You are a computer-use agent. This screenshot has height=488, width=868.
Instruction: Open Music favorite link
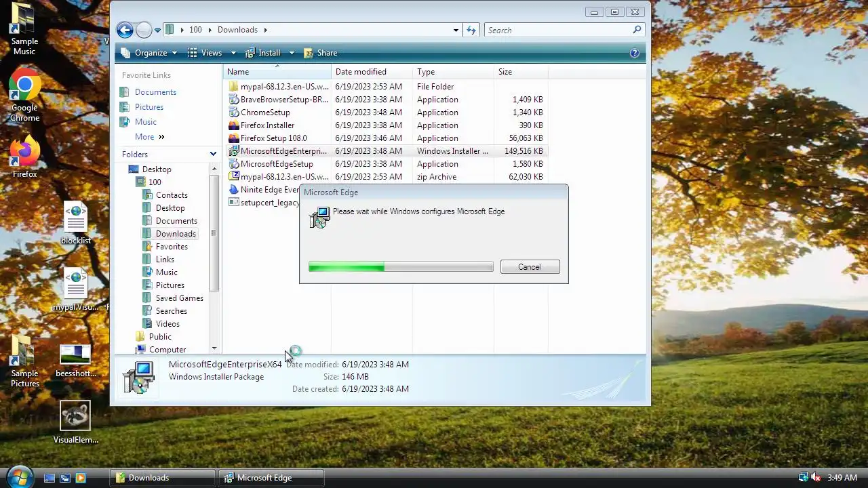pyautogui.click(x=146, y=122)
